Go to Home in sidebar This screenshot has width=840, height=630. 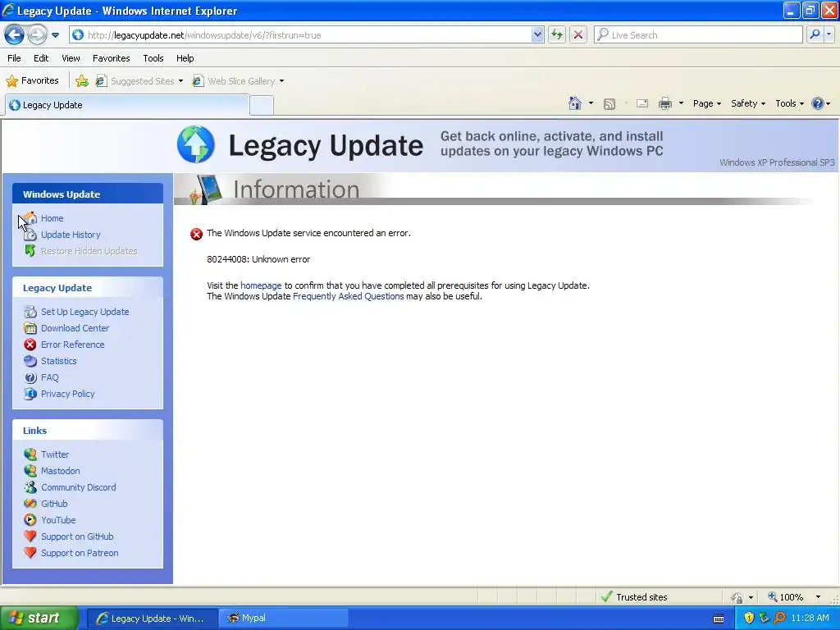(x=52, y=218)
